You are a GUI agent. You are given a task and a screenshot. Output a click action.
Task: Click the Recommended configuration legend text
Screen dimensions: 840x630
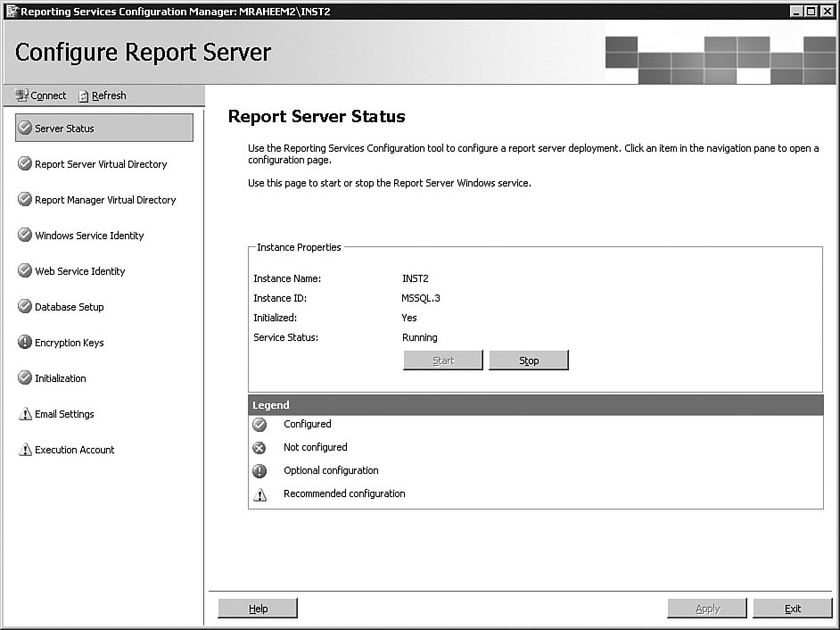point(344,493)
